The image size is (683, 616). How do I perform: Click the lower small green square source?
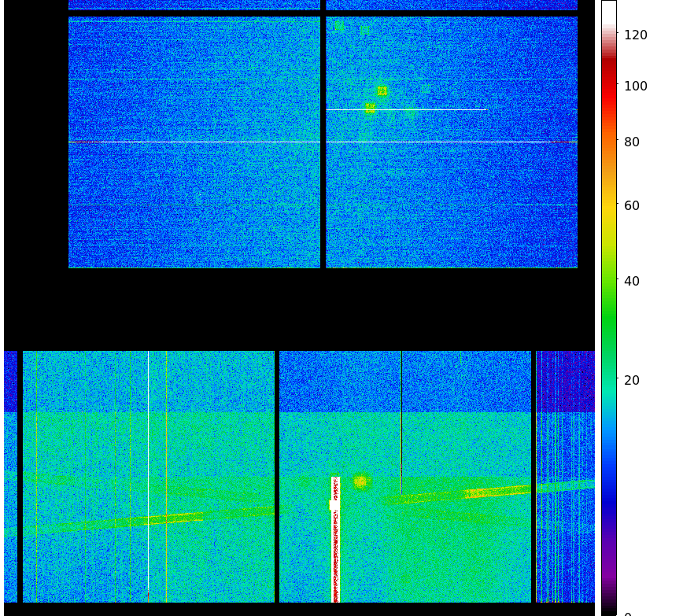coord(370,109)
